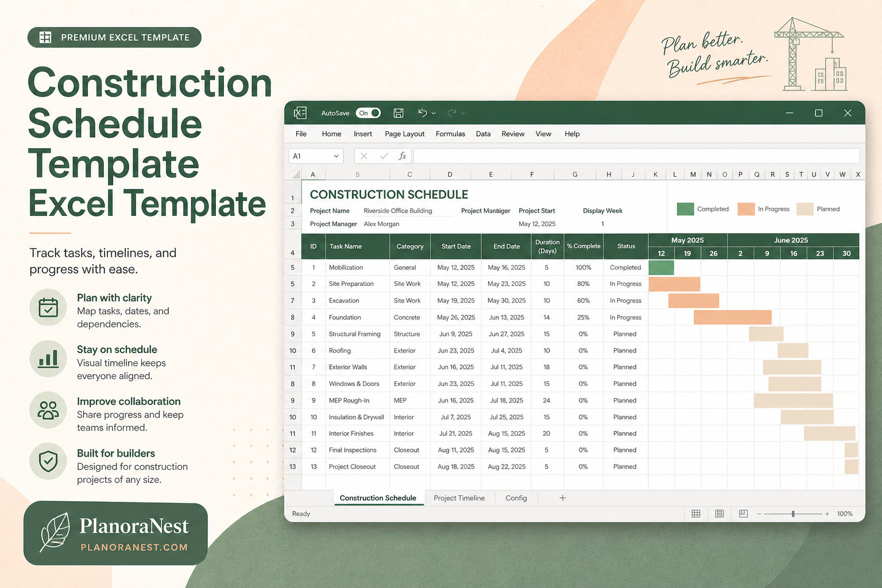Image resolution: width=882 pixels, height=588 pixels.
Task: Click the Premium Excel Template badge
Action: pyautogui.click(x=114, y=37)
